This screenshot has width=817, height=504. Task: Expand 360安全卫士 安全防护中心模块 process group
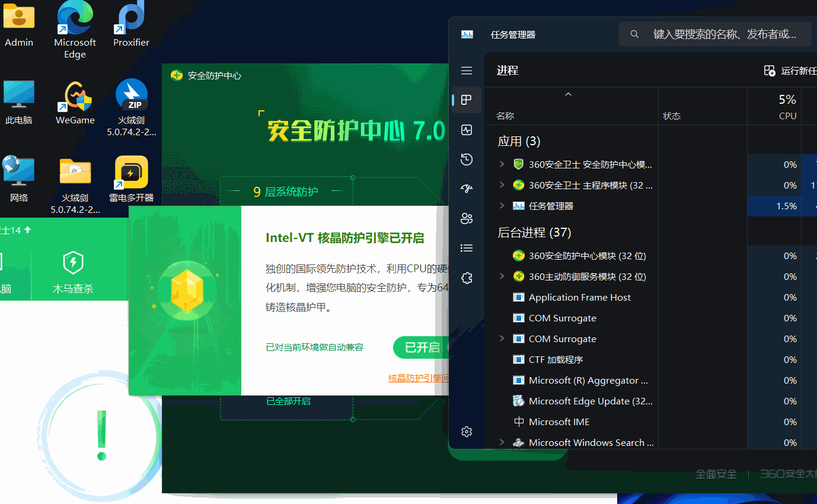(x=502, y=164)
